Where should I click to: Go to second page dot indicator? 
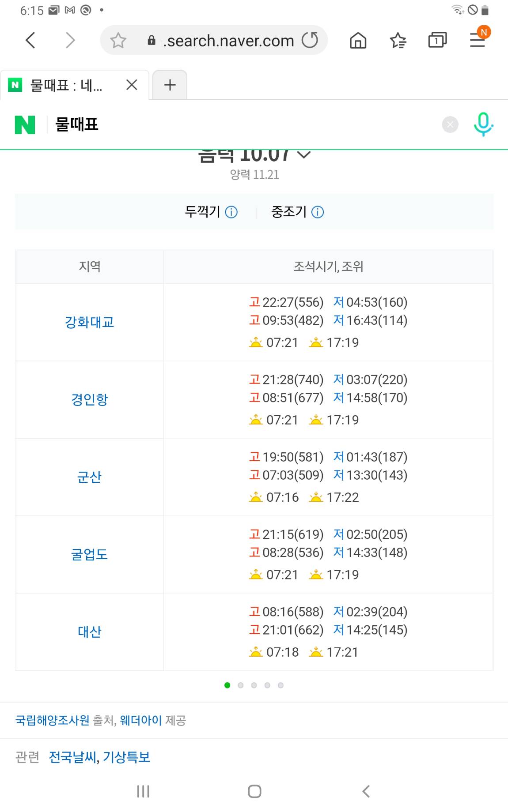tap(241, 685)
